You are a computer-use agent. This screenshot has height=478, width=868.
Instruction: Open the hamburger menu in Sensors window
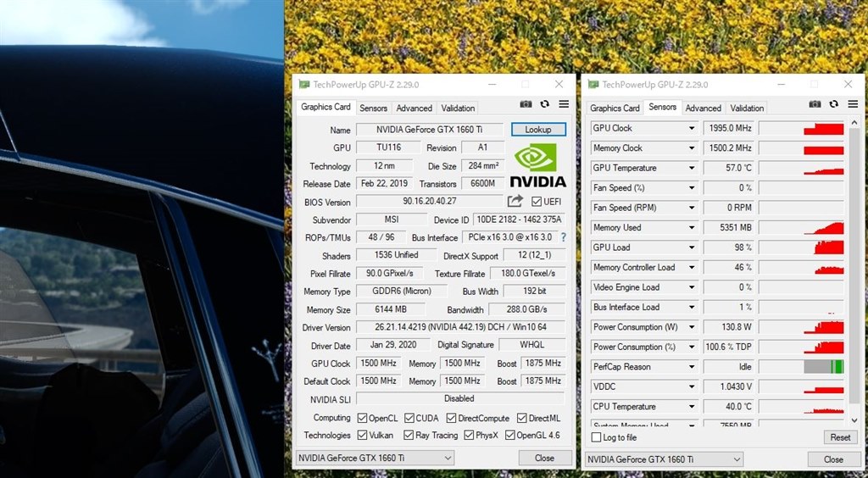853,104
